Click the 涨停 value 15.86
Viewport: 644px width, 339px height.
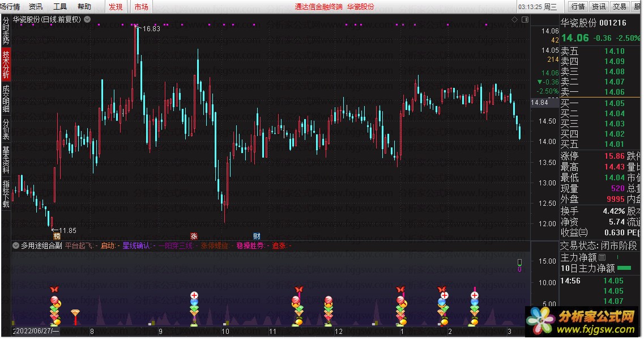[615, 156]
